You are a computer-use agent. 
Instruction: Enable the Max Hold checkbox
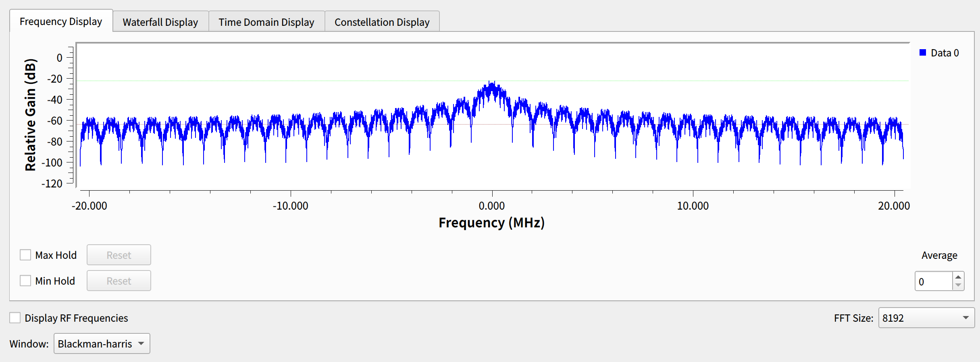tap(25, 255)
